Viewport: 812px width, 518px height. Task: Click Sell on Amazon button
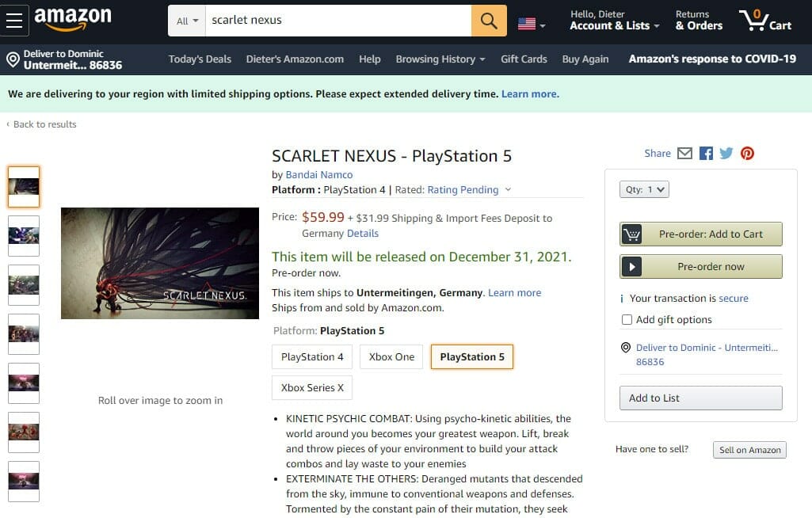(x=749, y=450)
